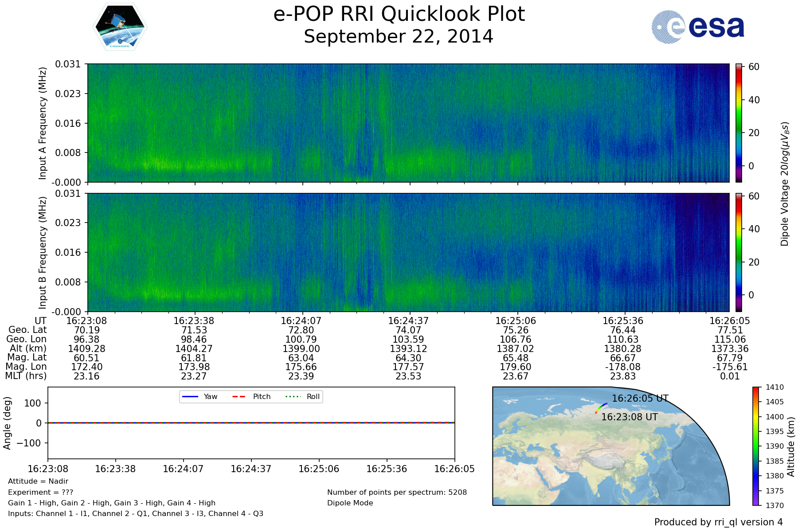Screen dimensions: 798x532
Task: Click the ESA logo
Action: coord(698,27)
